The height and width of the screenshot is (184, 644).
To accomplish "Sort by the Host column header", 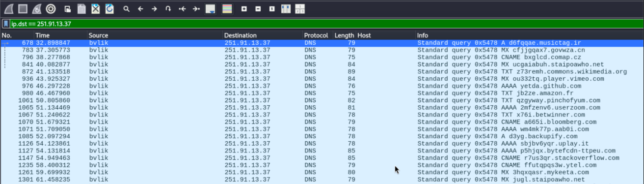I will click(x=386, y=35).
